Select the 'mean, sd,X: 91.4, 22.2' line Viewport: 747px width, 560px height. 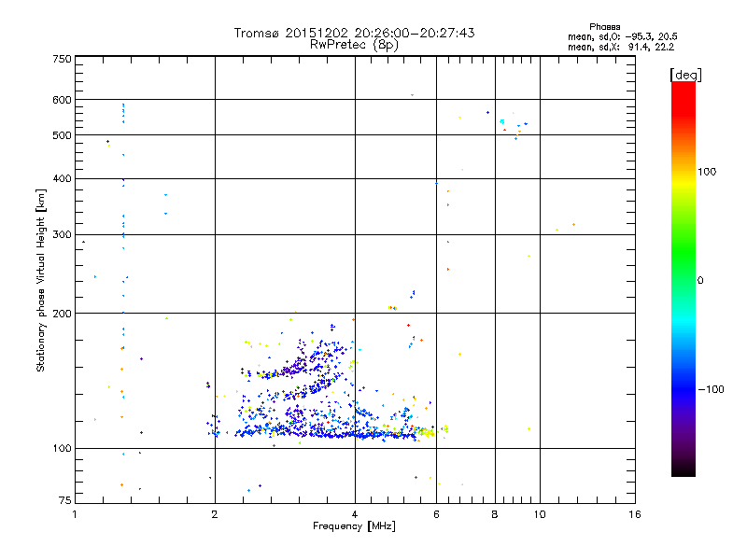tap(620, 47)
